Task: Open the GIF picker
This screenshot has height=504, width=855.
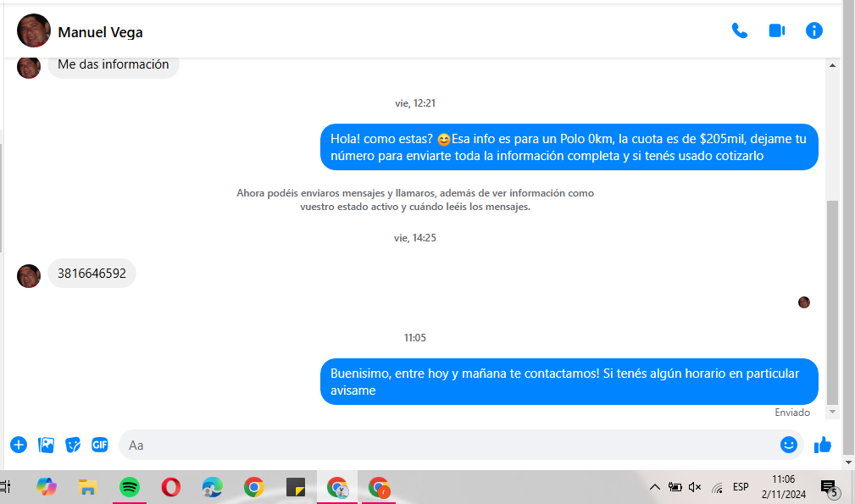Action: click(100, 445)
